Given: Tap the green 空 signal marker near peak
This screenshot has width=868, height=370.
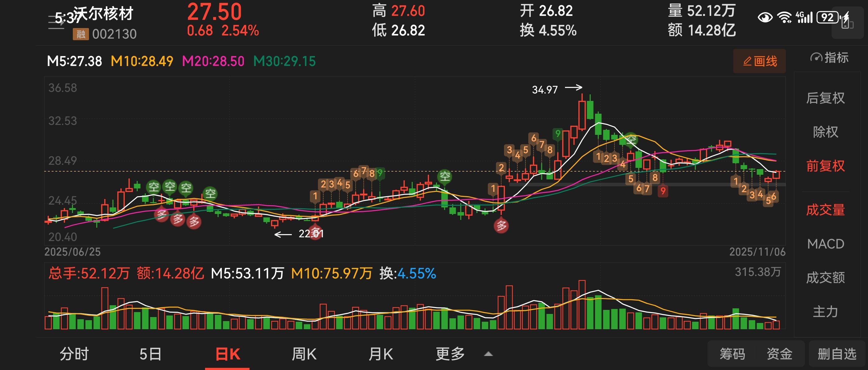Looking at the screenshot, I should 631,139.
